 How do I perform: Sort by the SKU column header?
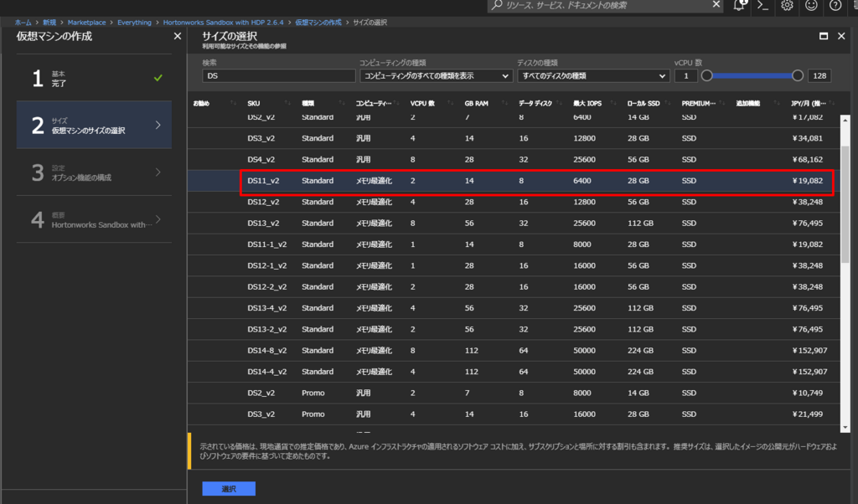click(253, 103)
